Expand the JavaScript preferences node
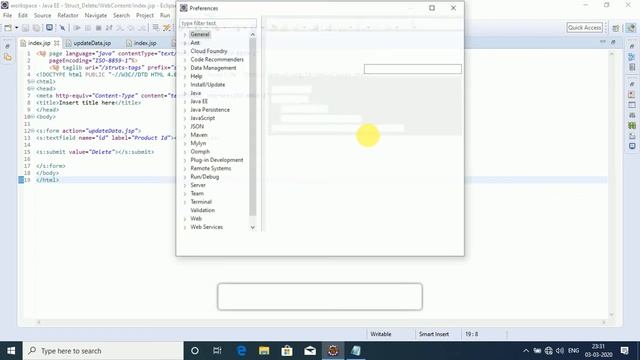Viewport: 640px width, 360px height. tap(185, 118)
